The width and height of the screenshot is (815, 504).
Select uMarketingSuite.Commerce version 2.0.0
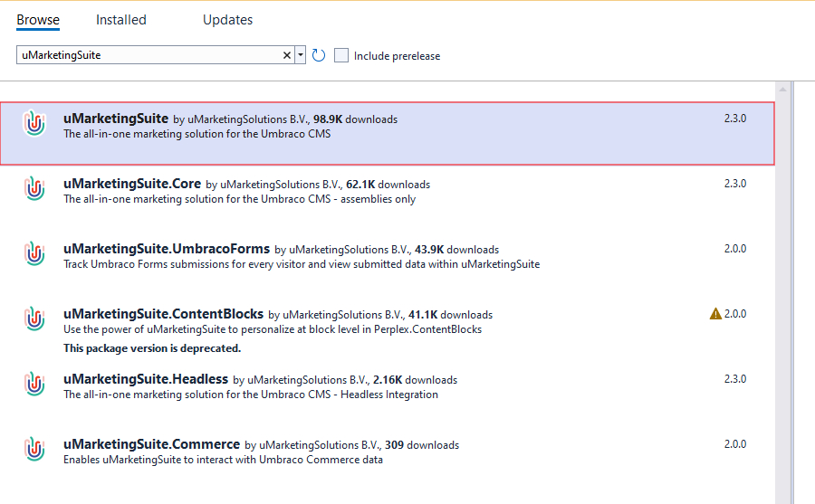tap(734, 444)
